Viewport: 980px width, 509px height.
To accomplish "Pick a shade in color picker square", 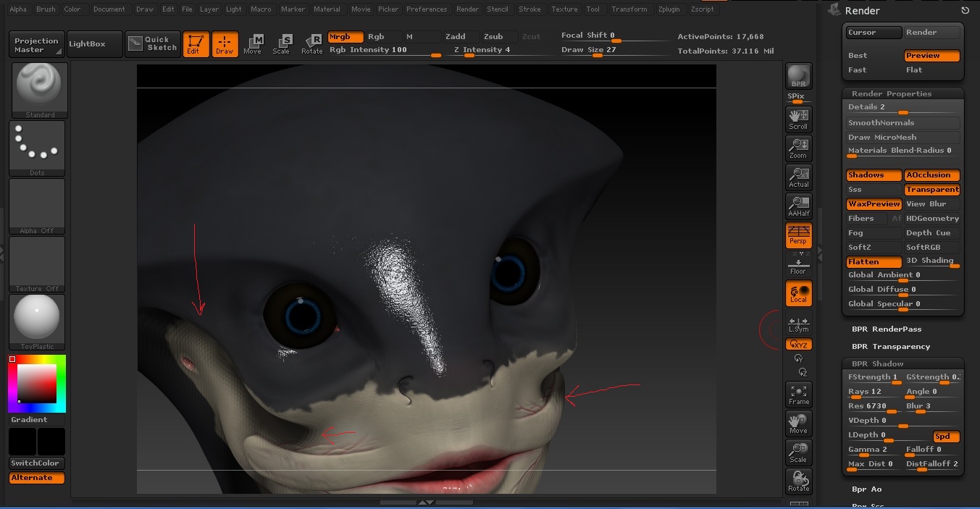I will coord(36,384).
